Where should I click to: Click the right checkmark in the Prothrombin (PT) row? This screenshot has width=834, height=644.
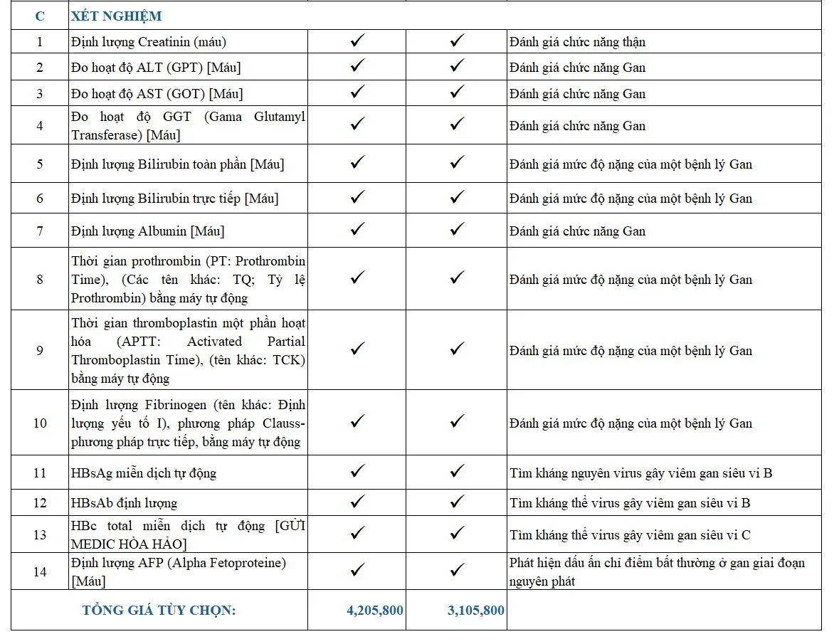point(458,278)
